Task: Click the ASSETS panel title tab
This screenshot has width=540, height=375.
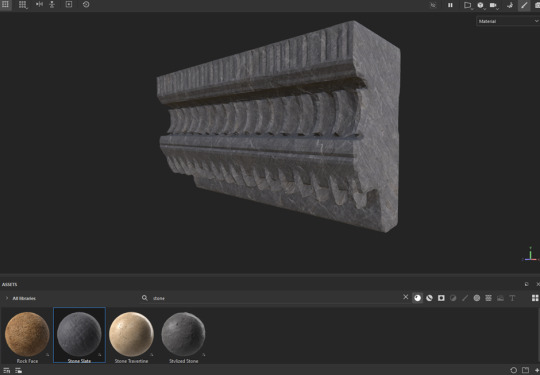Action: [9, 284]
